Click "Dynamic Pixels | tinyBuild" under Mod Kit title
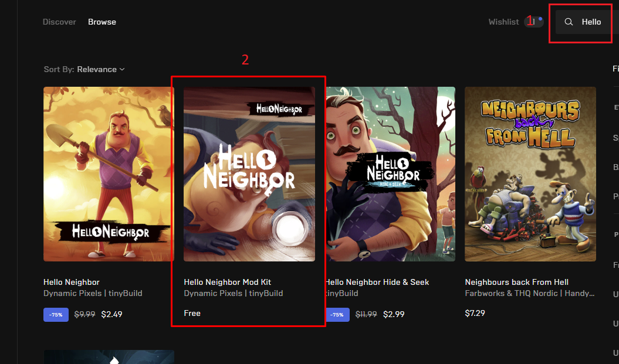This screenshot has width=619, height=364. (234, 294)
